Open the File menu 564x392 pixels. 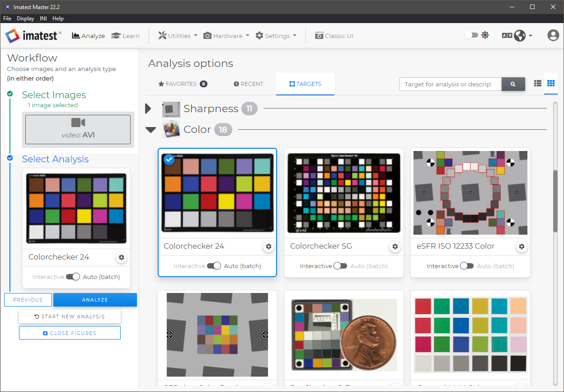point(7,19)
